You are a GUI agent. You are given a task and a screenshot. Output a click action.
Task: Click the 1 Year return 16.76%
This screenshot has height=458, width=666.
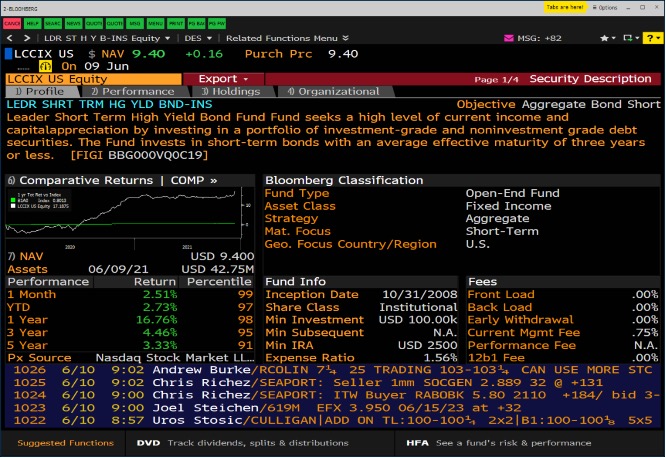point(156,320)
